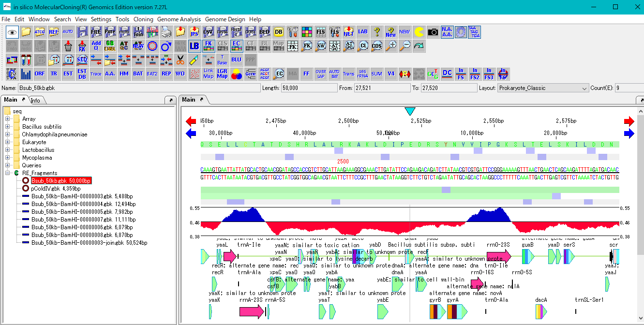Cut the sequence with the scissors icon

(x=180, y=60)
